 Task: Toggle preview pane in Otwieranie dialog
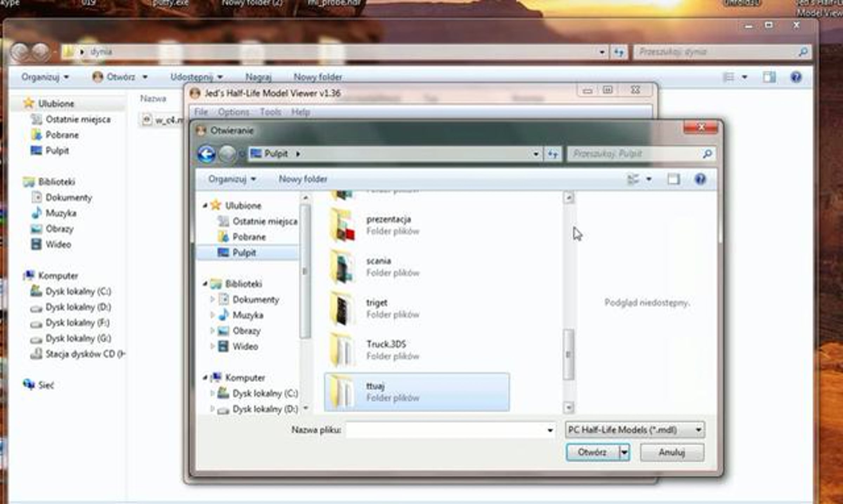coord(673,179)
